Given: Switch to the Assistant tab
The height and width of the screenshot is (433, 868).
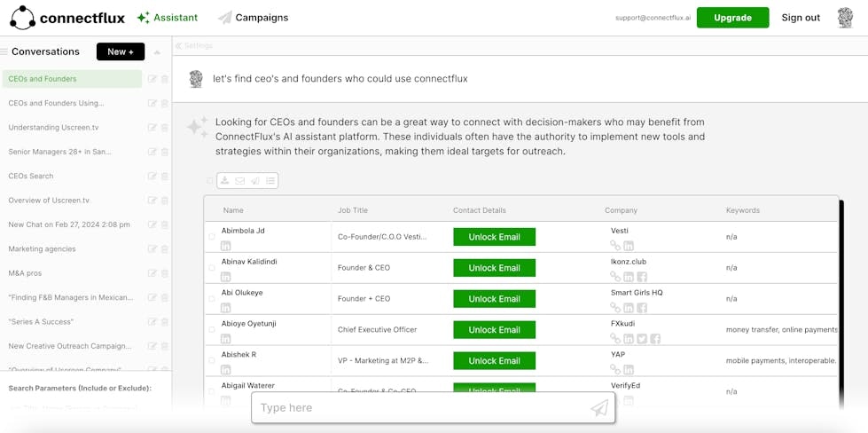Looking at the screenshot, I should [x=168, y=18].
